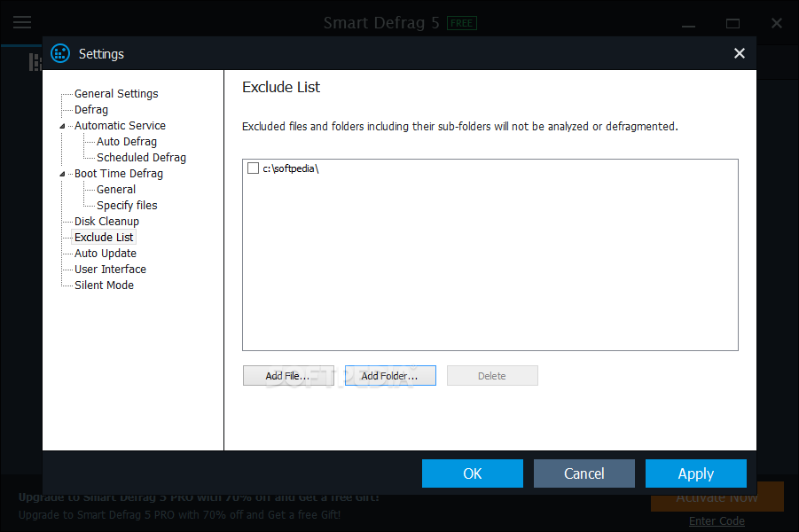Image resolution: width=799 pixels, height=532 pixels.
Task: Open Disk Cleanup settings
Action: coord(106,221)
